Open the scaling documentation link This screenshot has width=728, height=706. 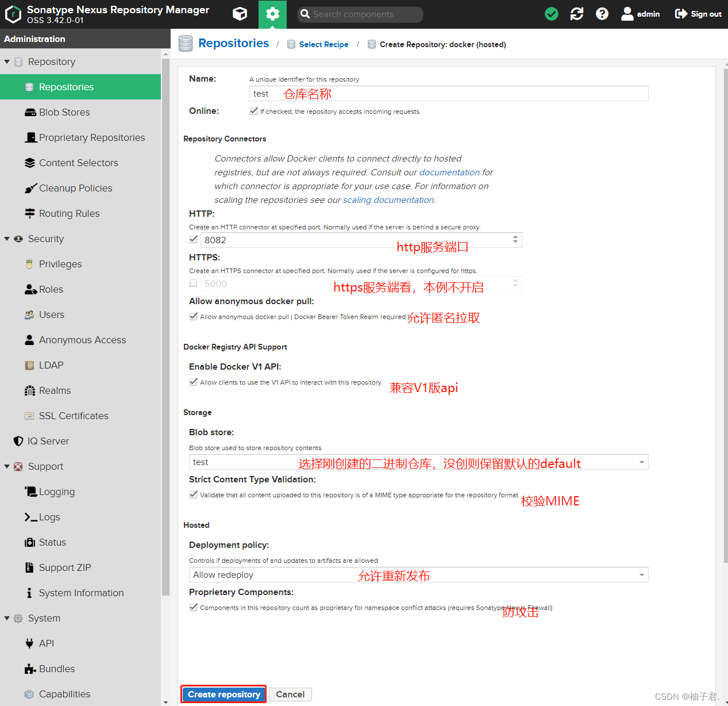point(388,199)
